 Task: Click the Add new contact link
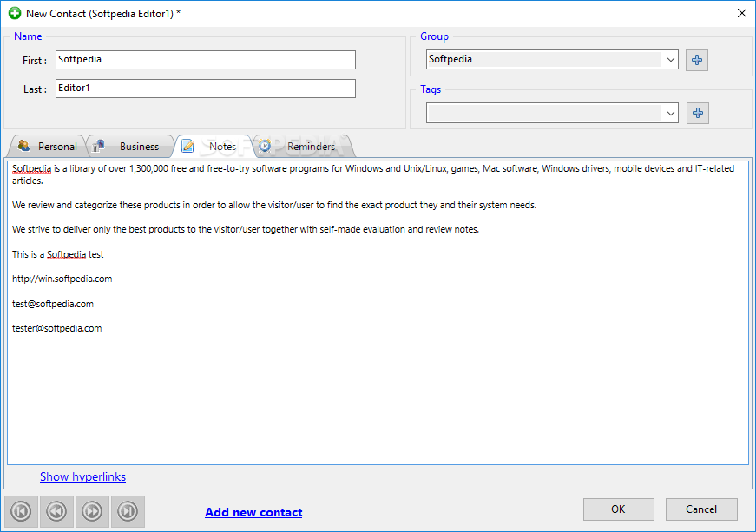tap(253, 512)
